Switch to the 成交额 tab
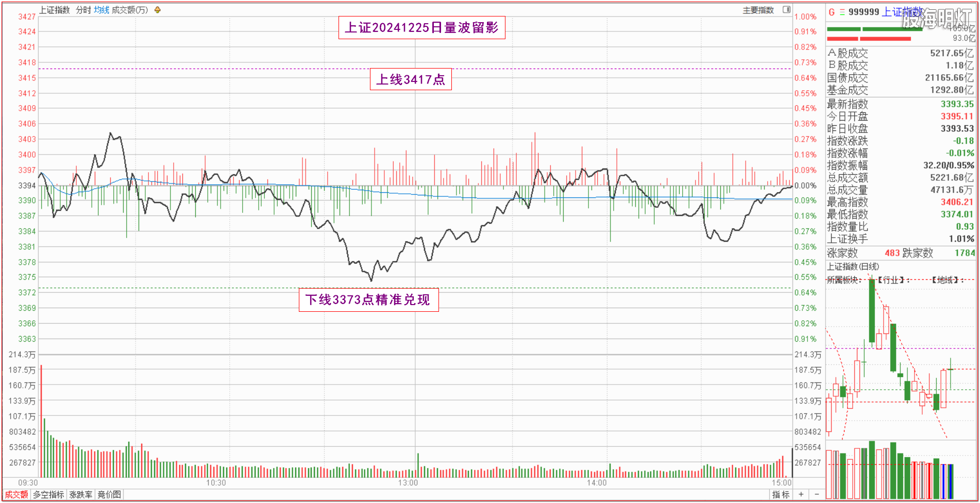The width and height of the screenshot is (980, 503). click(x=16, y=495)
